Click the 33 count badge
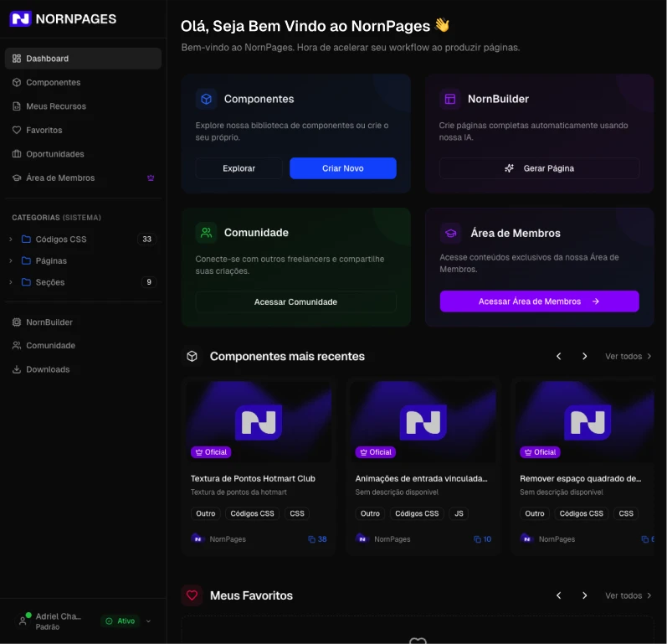The image size is (667, 644). 146,240
